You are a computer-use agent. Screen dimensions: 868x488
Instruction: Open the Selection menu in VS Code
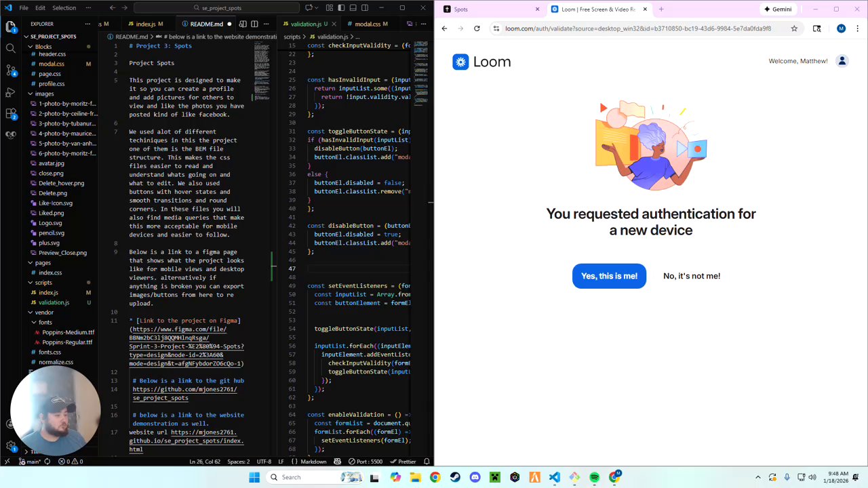point(64,8)
